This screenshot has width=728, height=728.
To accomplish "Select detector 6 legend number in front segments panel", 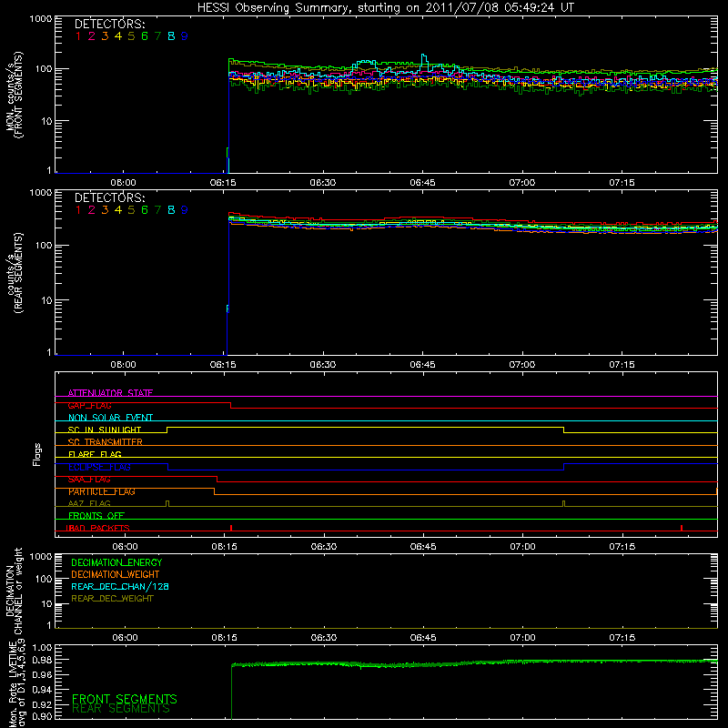I will 145,36.
